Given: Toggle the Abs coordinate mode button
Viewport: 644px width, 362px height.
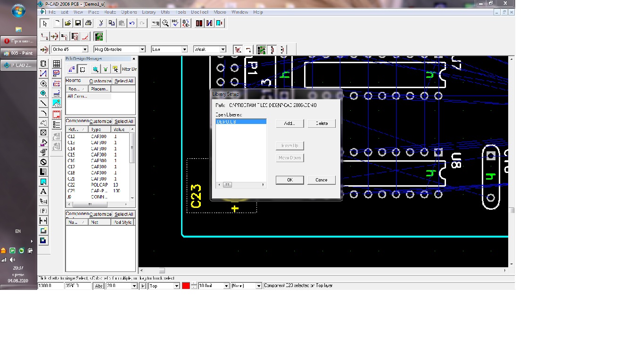Looking at the screenshot, I should click(99, 286).
